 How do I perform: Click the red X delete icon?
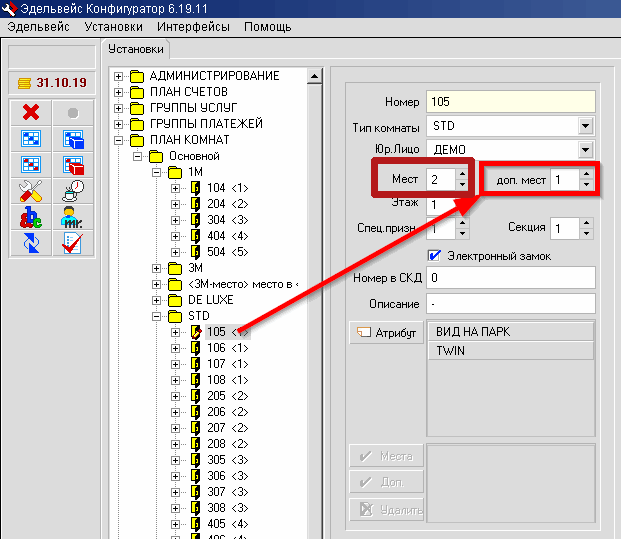click(30, 112)
